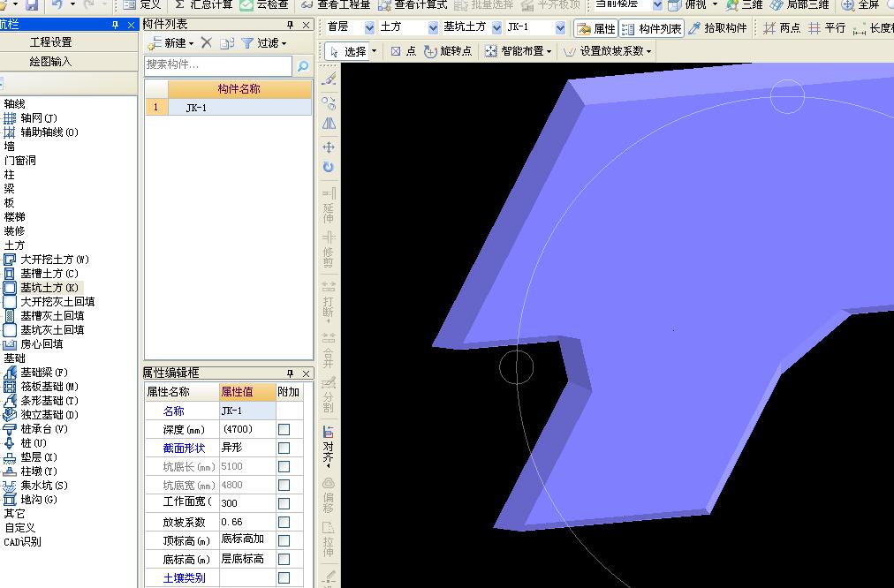Click the 放坡系数 value 0.66
Image resolution: width=894 pixels, height=588 pixels.
pyautogui.click(x=247, y=522)
